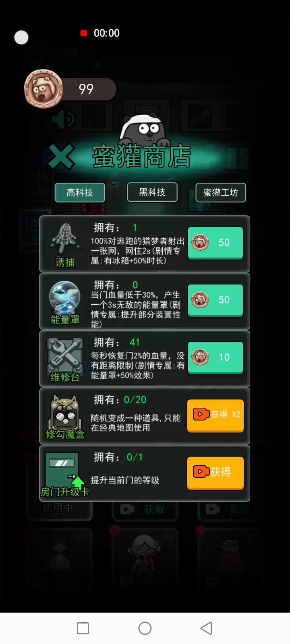Screen dimensions: 290x644
Task: Select the 高科技 tab
Action: pyautogui.click(x=80, y=192)
